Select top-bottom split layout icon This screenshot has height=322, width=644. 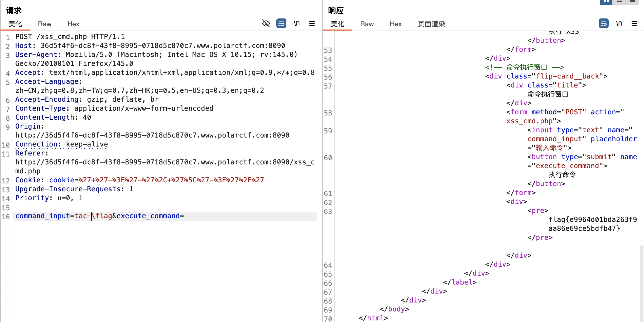(619, 2)
